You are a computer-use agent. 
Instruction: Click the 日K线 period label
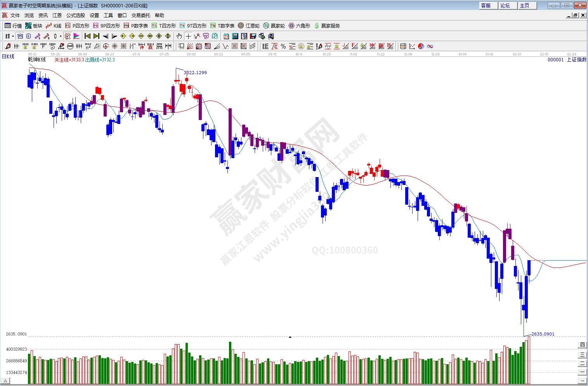(8, 57)
